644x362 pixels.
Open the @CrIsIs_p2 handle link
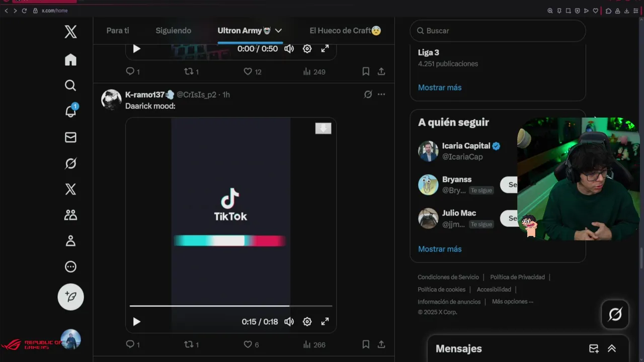pos(196,95)
